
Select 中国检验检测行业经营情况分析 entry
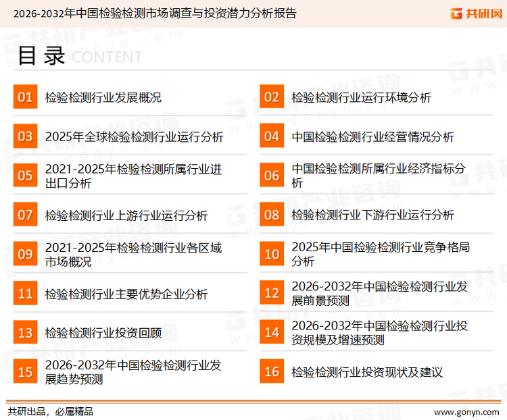click(372, 137)
